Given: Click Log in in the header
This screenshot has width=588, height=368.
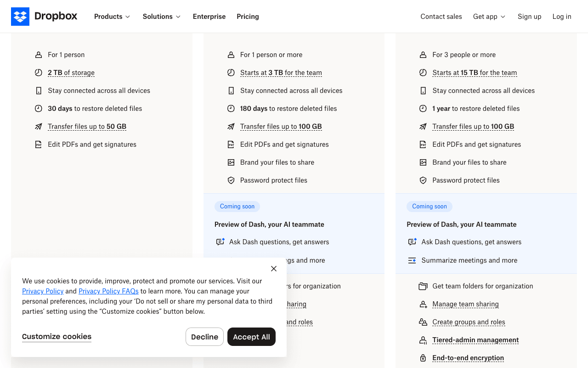Looking at the screenshot, I should coord(562,17).
